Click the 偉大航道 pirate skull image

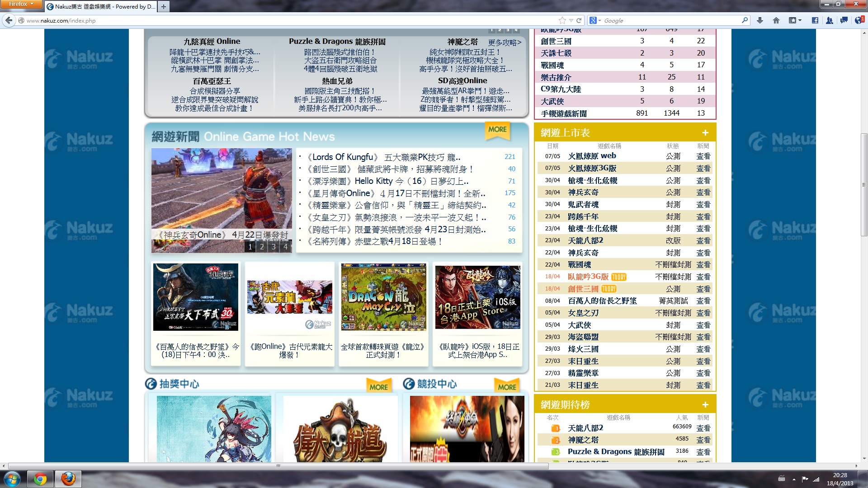coord(340,429)
